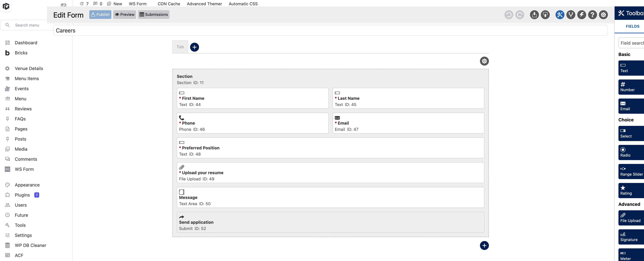This screenshot has width=644, height=261.
Task: Open the Toolbox wrench-screwdriver icon
Action: click(x=560, y=15)
